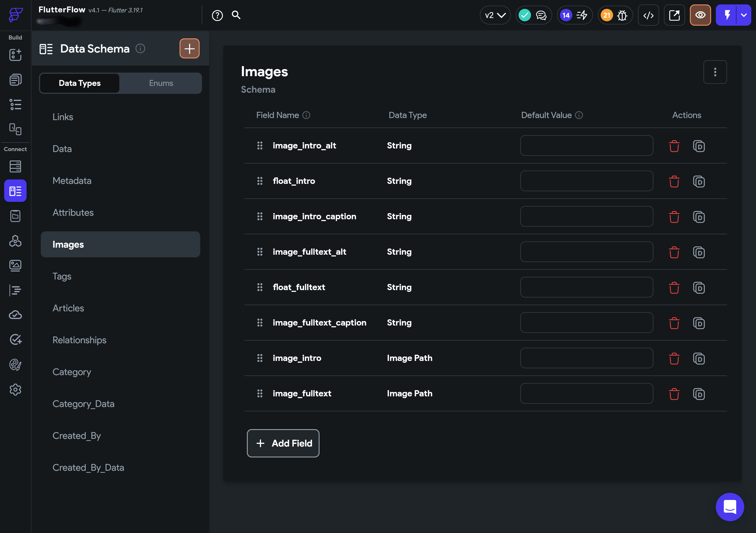Expand the run mode dropdown arrow
Screen dimensions: 756x533
[x=744, y=15]
